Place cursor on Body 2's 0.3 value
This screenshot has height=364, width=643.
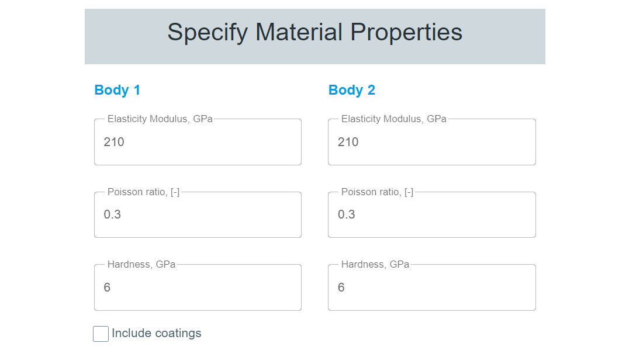point(347,214)
